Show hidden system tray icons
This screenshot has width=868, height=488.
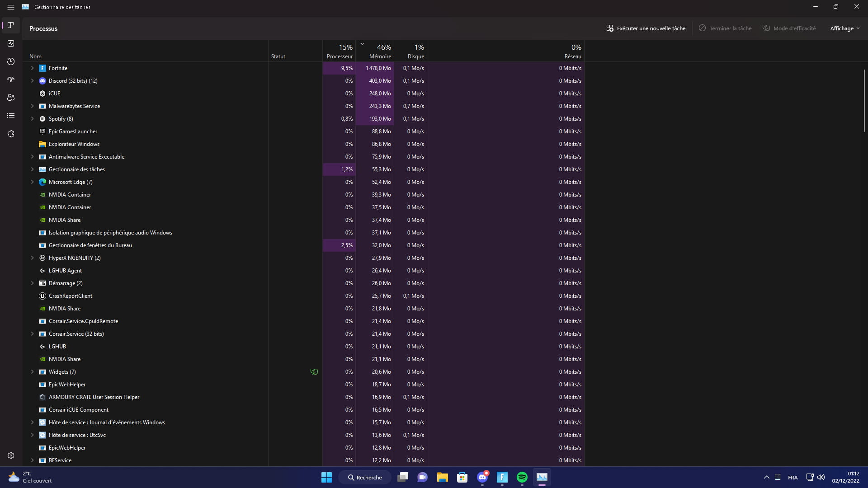767,477
